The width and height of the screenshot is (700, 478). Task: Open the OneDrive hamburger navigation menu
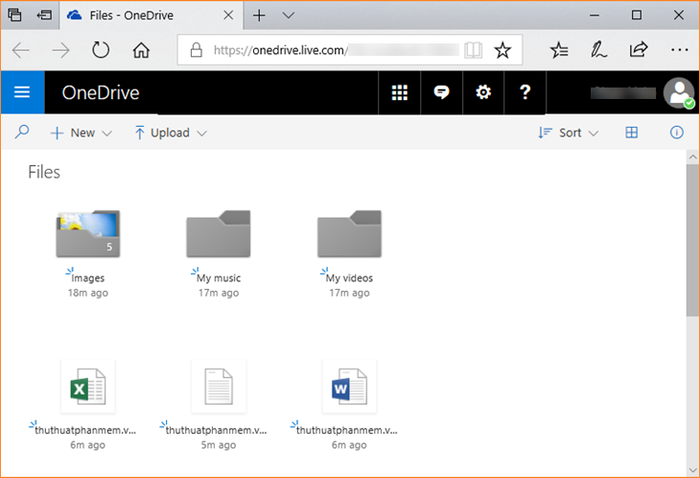click(22, 92)
